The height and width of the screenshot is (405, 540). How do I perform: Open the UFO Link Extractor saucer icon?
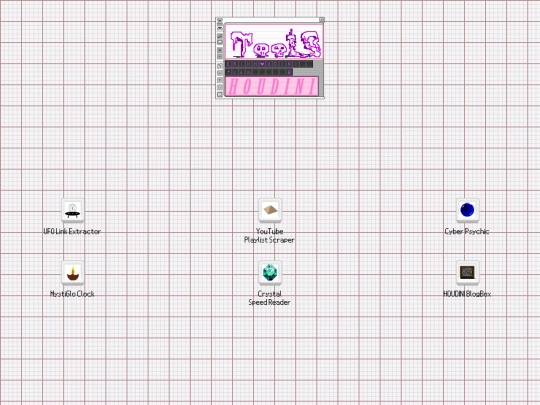point(73,210)
